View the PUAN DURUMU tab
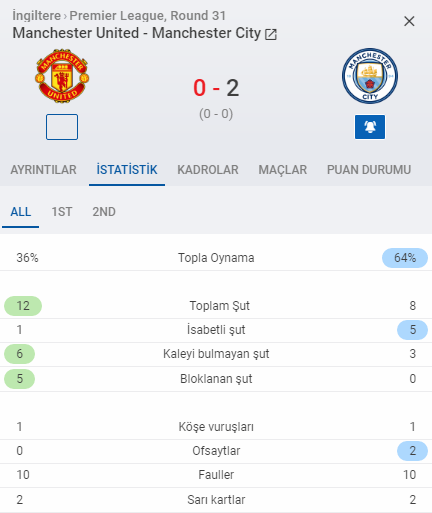432x513 pixels. coord(369,170)
